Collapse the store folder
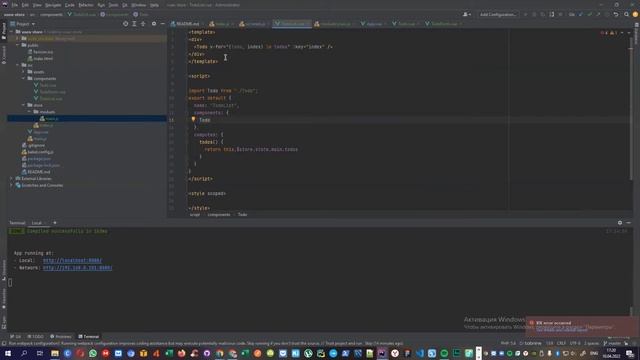The height and width of the screenshot is (360, 640). point(24,105)
